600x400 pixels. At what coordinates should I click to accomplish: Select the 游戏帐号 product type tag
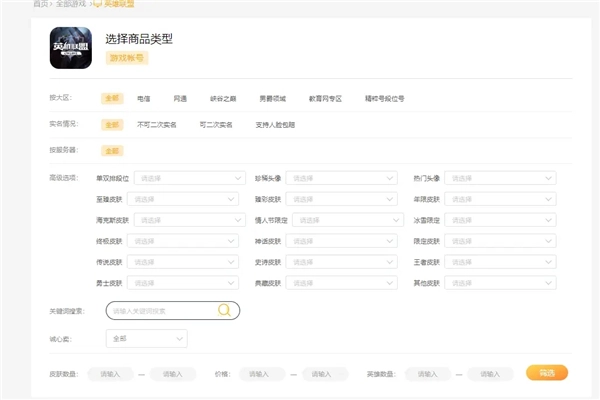coord(127,58)
